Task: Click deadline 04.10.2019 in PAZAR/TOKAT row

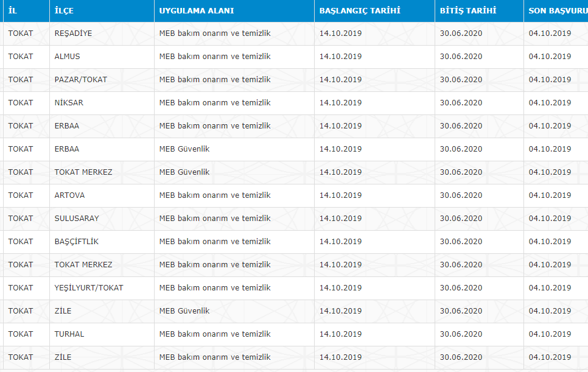Action: [550, 80]
